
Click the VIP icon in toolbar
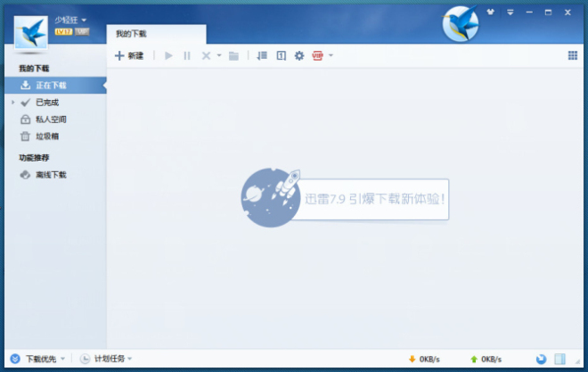click(318, 55)
